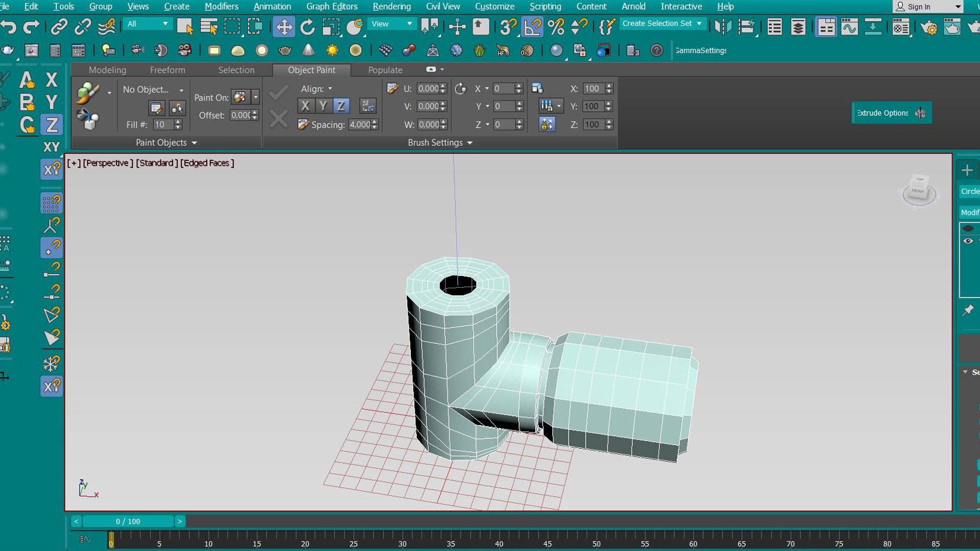This screenshot has height=551, width=980.
Task: Click the Spacing value input field
Action: pos(360,124)
